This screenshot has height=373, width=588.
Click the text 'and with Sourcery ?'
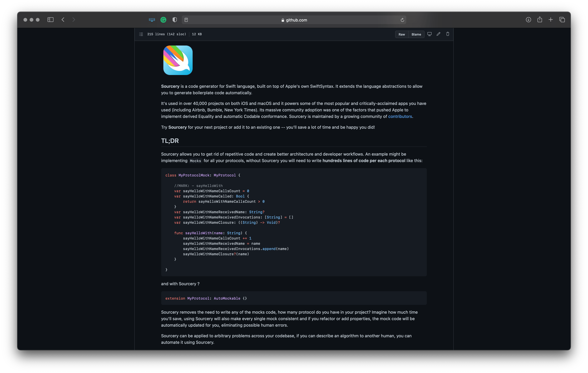(x=180, y=284)
